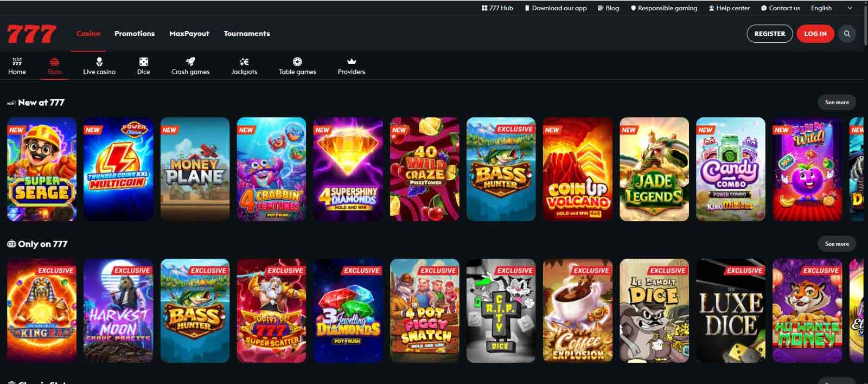The image size is (868, 384).
Task: Click the 777 logo
Action: point(31,34)
